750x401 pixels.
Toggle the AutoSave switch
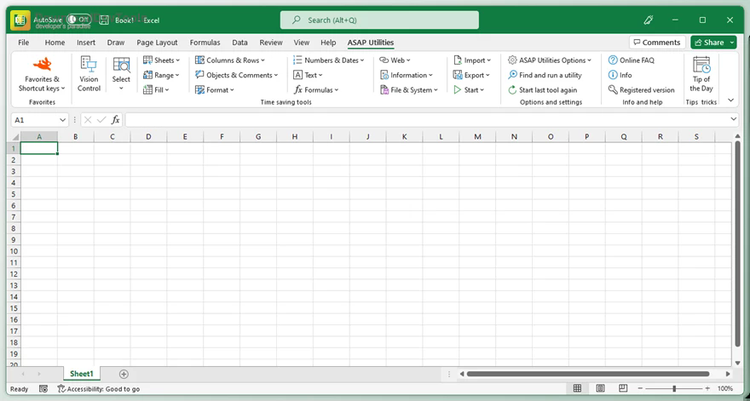79,20
